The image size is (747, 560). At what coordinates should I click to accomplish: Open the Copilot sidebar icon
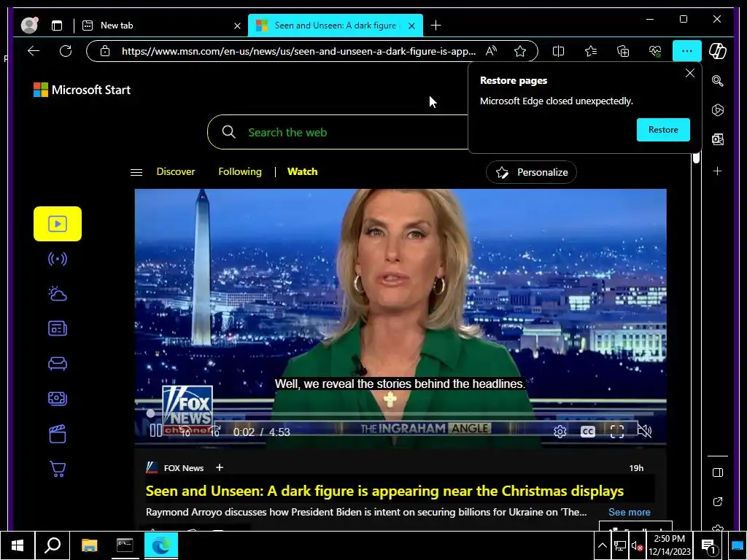718,51
